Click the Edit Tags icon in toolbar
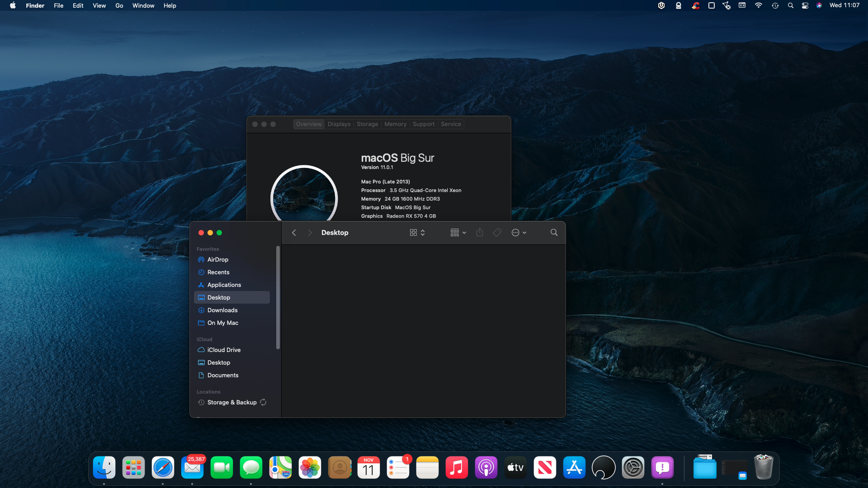 pos(497,232)
